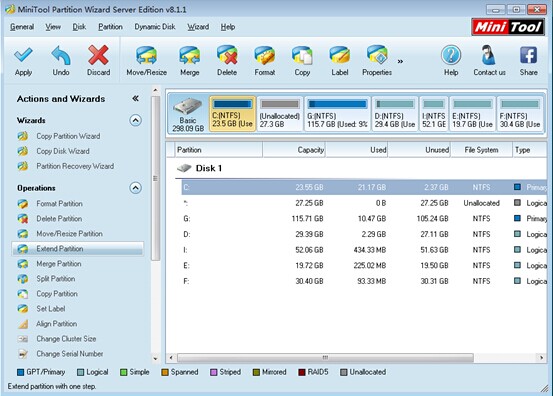Choose Merge Partition operation

tap(59, 264)
